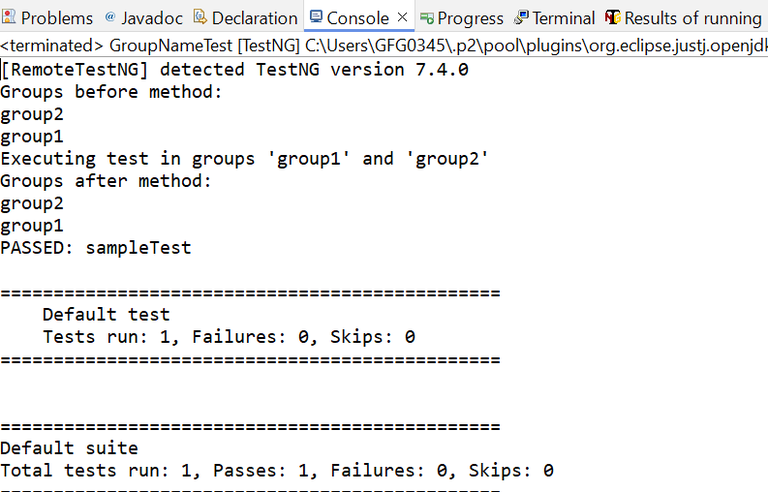This screenshot has width=768, height=492.
Task: Click the Console tab's monitor icon
Action: (x=316, y=18)
